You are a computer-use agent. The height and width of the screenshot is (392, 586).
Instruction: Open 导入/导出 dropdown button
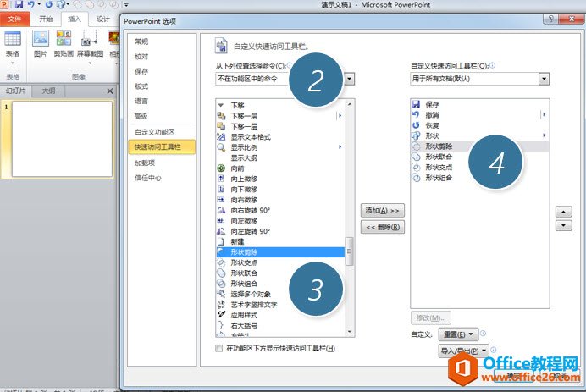point(463,351)
